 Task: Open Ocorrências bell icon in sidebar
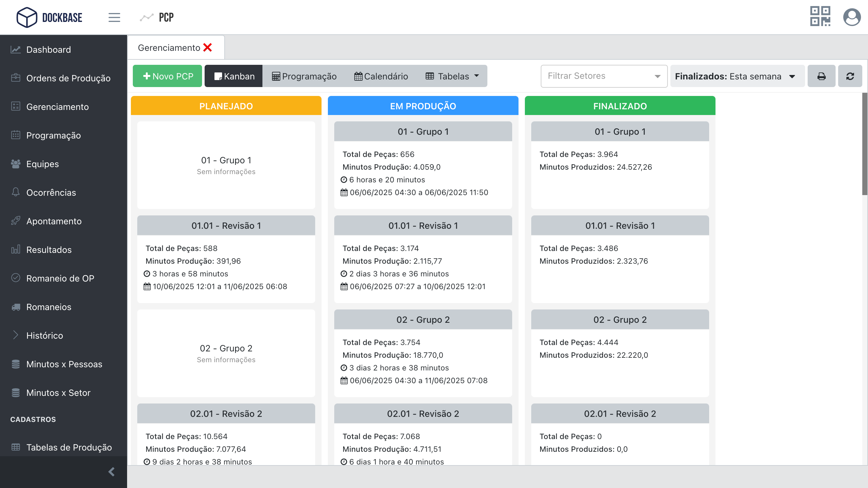pyautogui.click(x=16, y=192)
